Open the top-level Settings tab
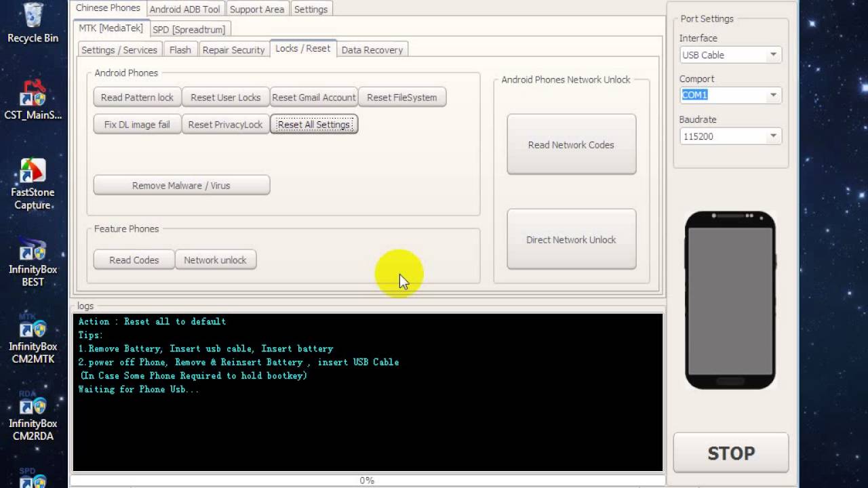The width and height of the screenshot is (868, 488). 311,9
